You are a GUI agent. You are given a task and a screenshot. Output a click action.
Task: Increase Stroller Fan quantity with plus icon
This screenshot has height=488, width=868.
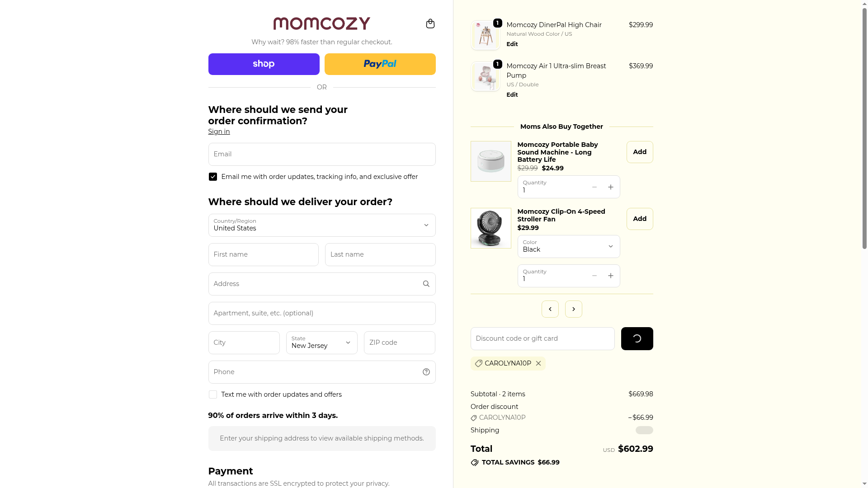click(x=610, y=276)
